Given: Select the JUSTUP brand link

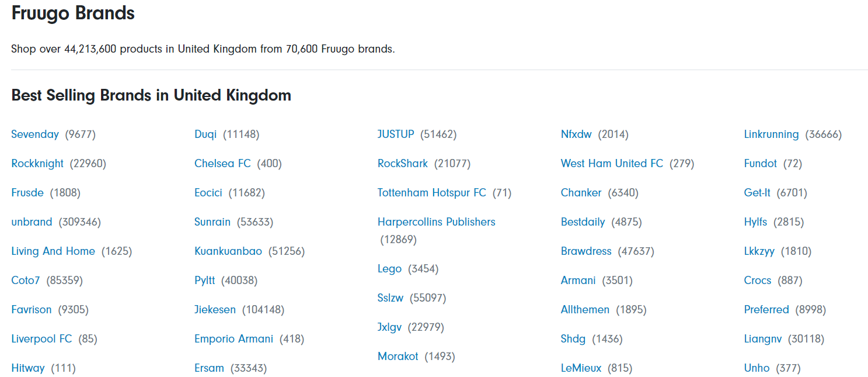Looking at the screenshot, I should tap(396, 134).
